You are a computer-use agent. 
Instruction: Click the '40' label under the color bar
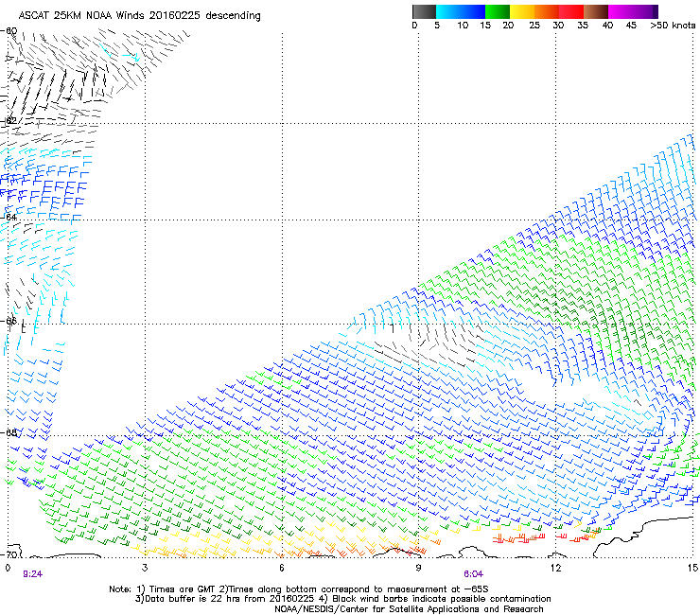click(x=607, y=26)
